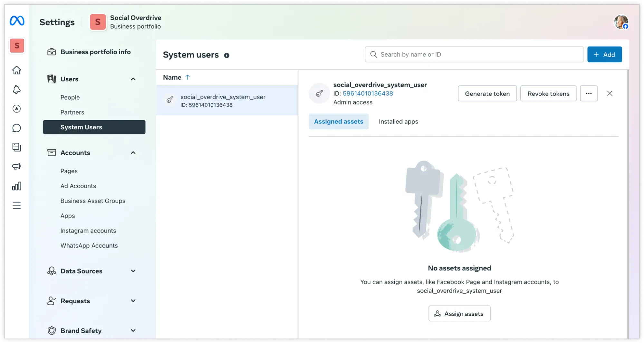Collapse the Users section

(133, 79)
